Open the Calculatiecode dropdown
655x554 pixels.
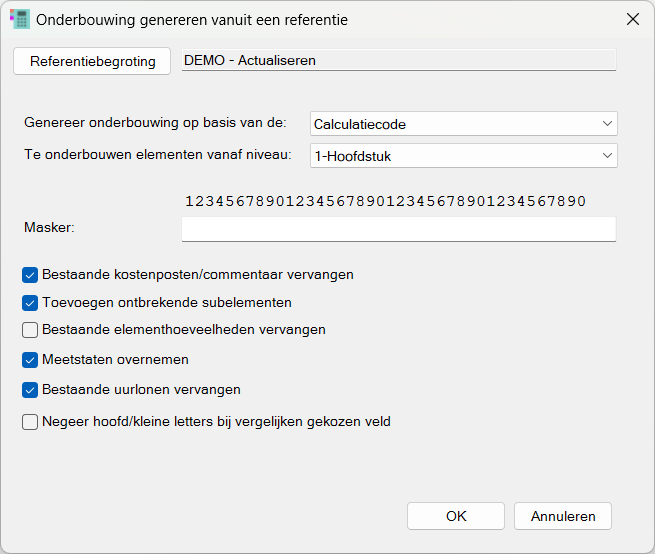[464, 124]
